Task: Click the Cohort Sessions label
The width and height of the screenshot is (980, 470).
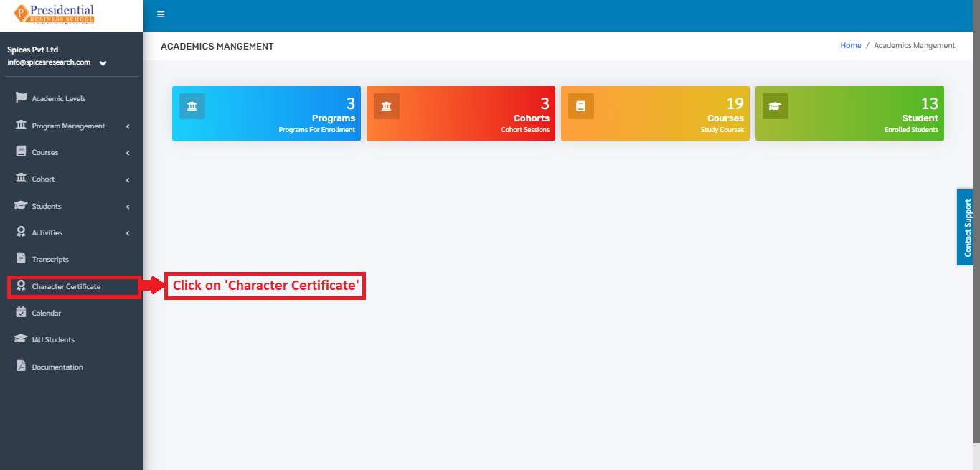Action: (525, 130)
